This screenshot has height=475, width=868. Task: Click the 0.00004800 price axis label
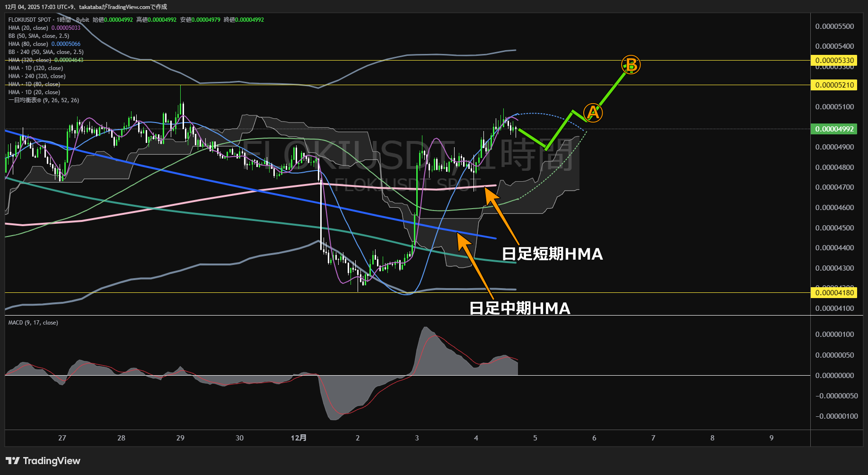click(x=834, y=167)
